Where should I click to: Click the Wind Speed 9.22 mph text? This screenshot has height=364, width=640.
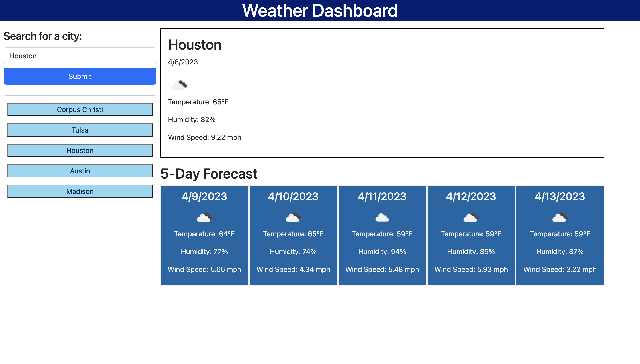pyautogui.click(x=204, y=137)
